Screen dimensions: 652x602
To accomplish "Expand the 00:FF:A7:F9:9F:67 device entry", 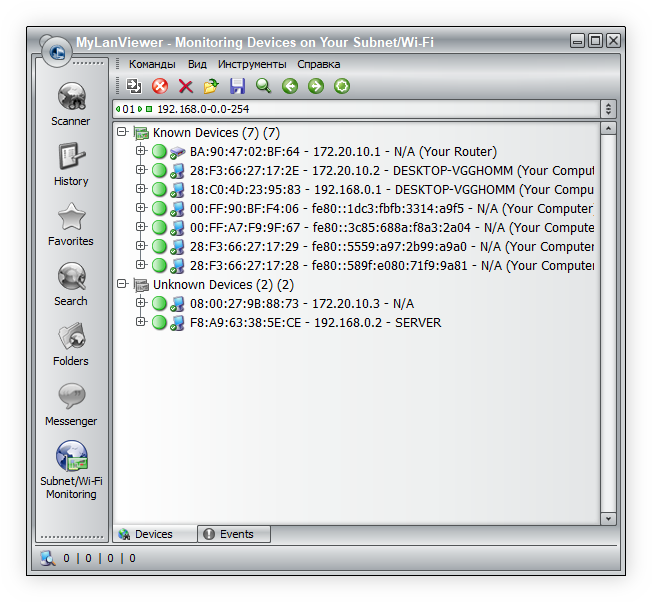I will coord(141,227).
